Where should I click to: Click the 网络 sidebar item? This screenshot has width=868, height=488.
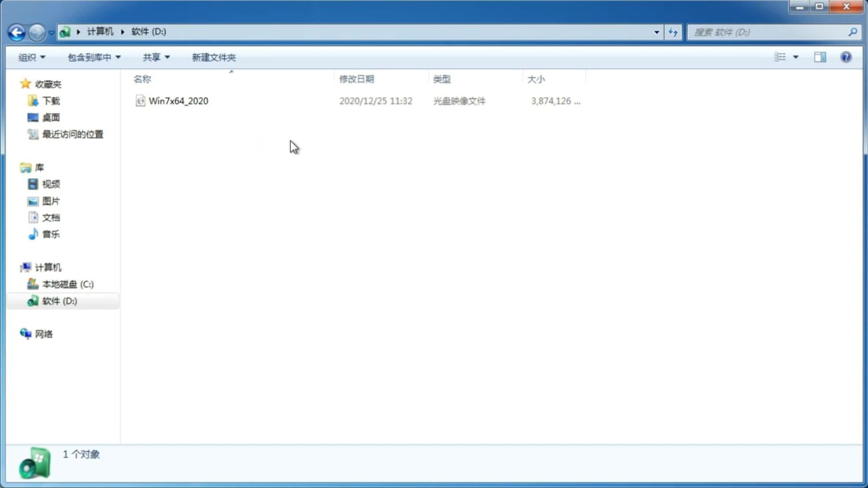(x=44, y=334)
